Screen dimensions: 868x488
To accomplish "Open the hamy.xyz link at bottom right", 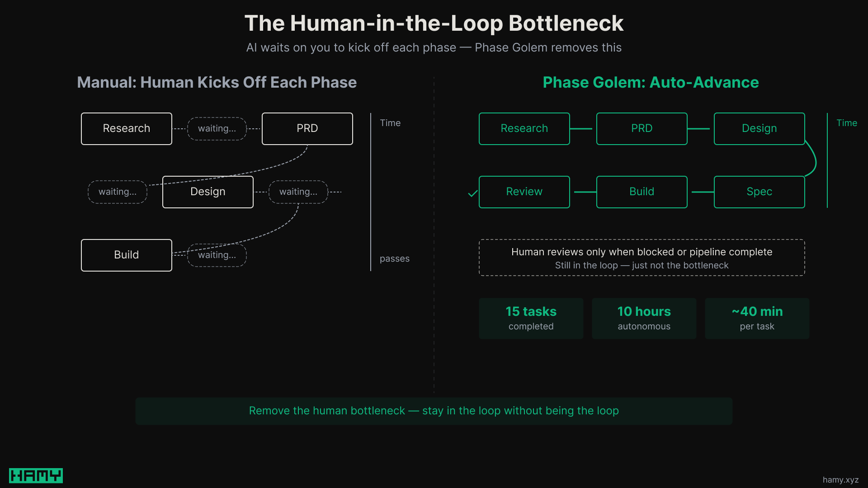I will tap(842, 479).
